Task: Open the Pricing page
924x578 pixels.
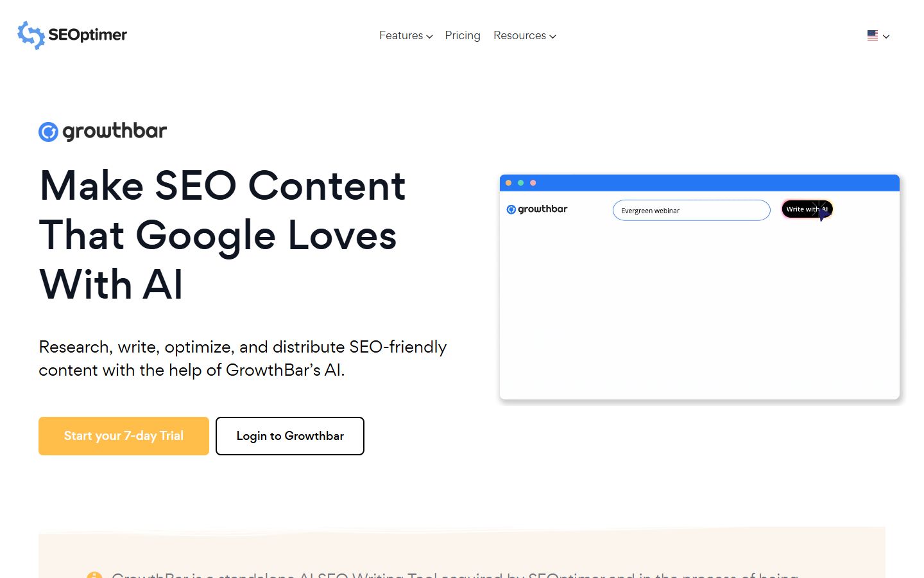Action: click(463, 35)
